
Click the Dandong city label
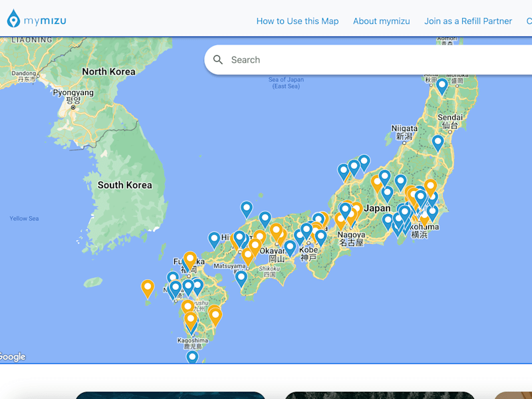(24, 76)
